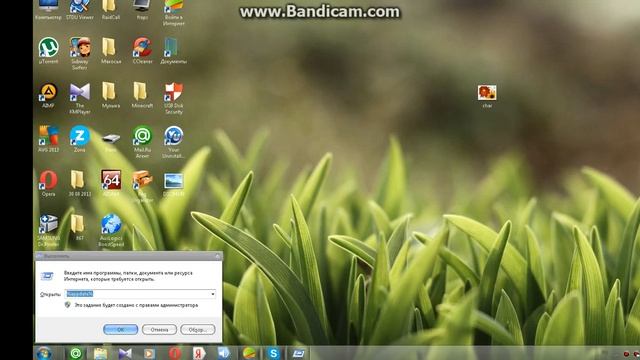Launch AIDA64 from the desktop
This screenshot has width=640, height=360.
tap(111, 183)
